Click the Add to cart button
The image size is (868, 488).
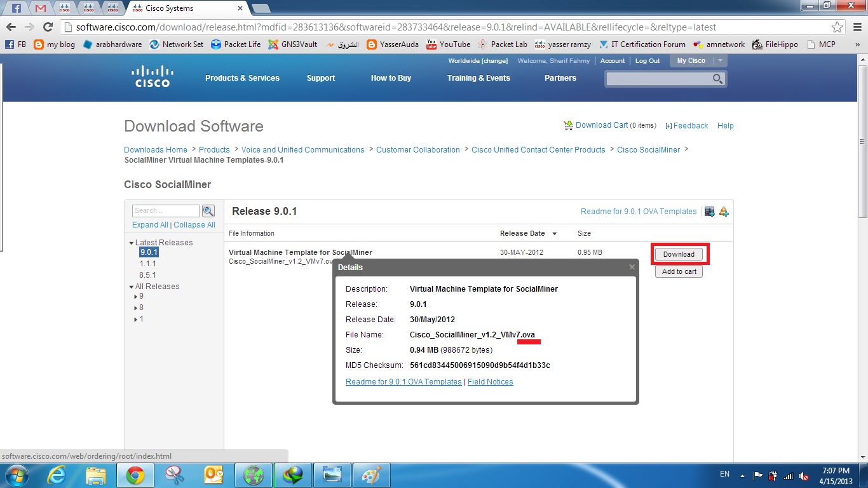pos(679,271)
